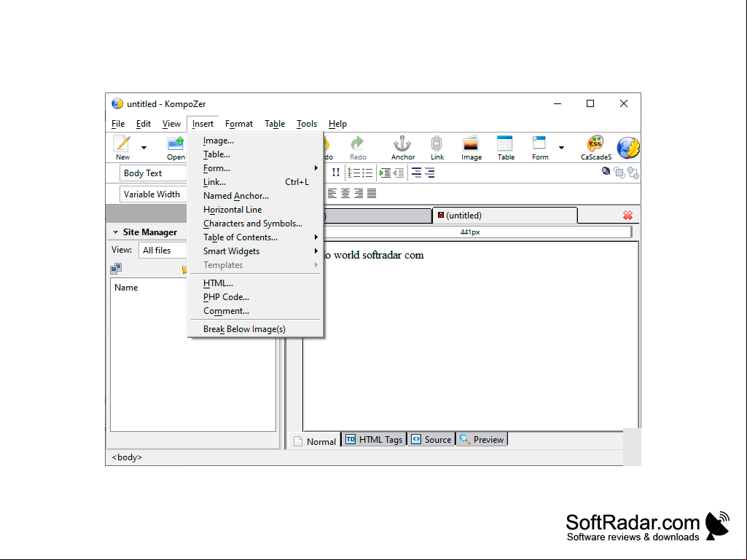Collapse the Site Manager panel
The image size is (747, 560).
click(115, 232)
